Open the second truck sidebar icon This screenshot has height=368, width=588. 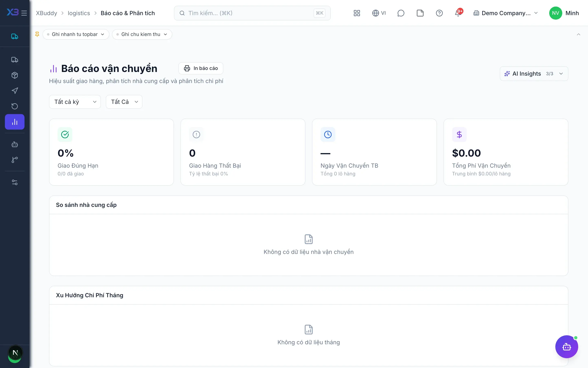click(x=15, y=60)
